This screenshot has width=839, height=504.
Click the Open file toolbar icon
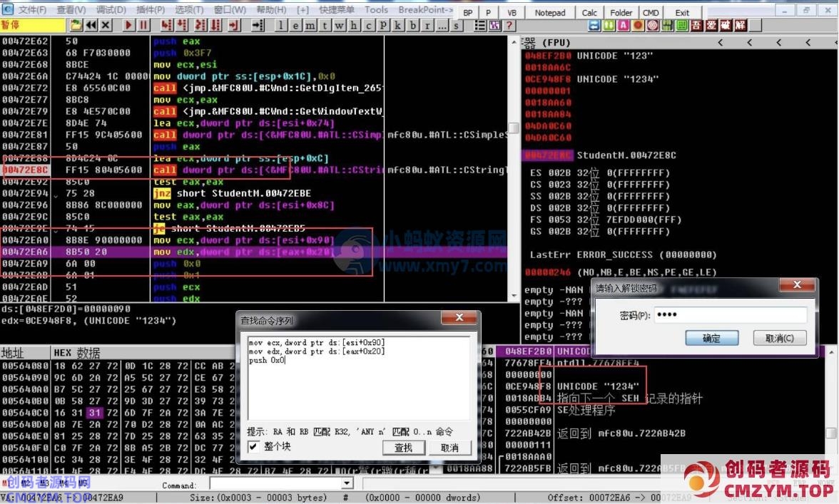click(76, 25)
